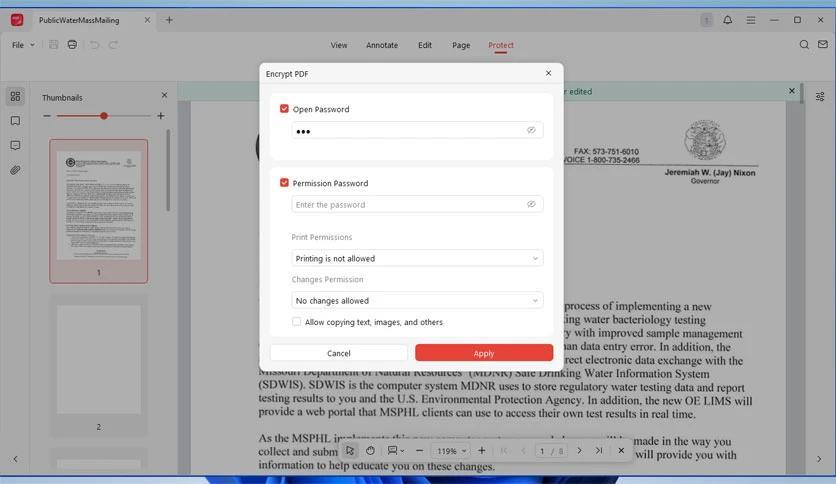
Task: Click the Cancel button
Action: point(339,353)
